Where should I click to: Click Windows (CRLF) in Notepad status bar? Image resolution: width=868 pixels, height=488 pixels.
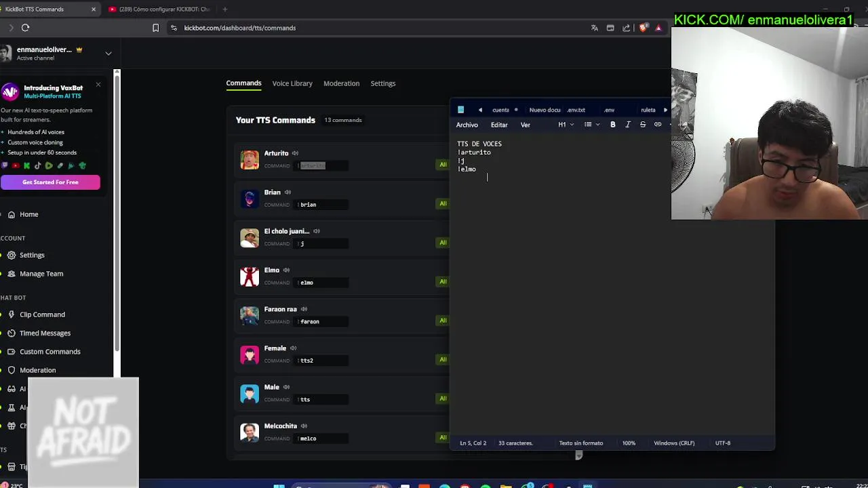tap(674, 443)
